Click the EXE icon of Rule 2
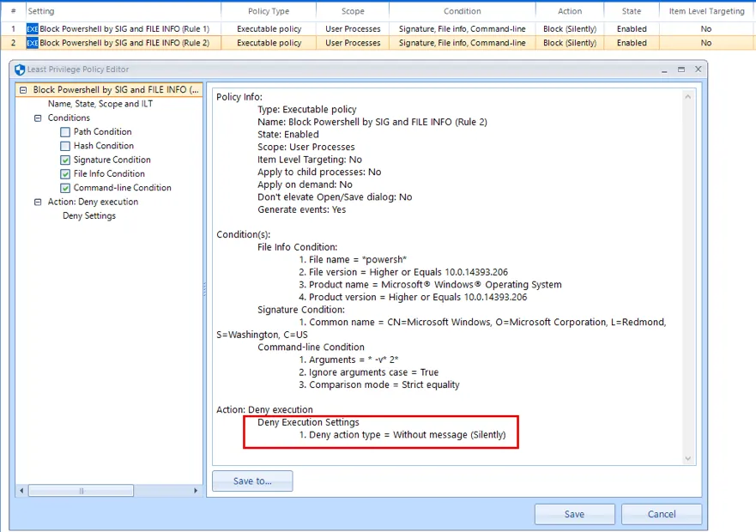The width and height of the screenshot is (756, 532). (x=33, y=42)
